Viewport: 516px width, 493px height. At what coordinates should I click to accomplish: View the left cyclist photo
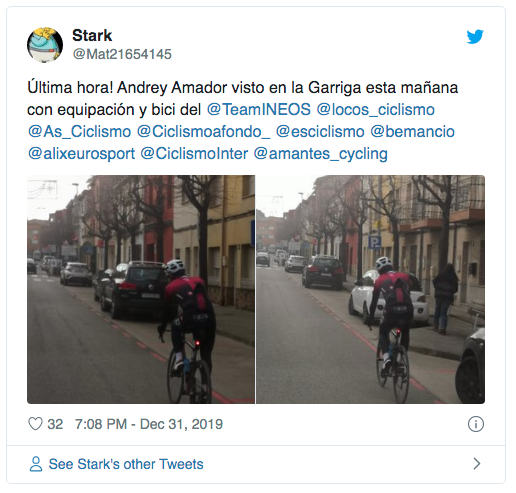[x=141, y=289]
